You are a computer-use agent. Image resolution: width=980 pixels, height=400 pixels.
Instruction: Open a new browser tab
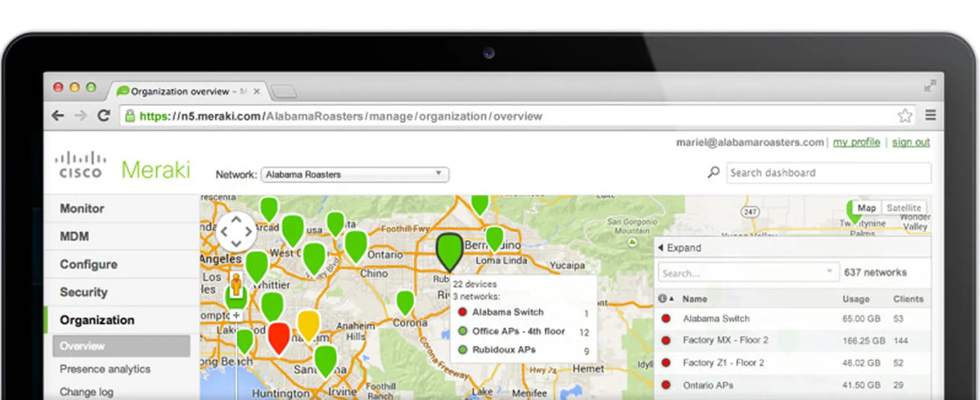284,91
